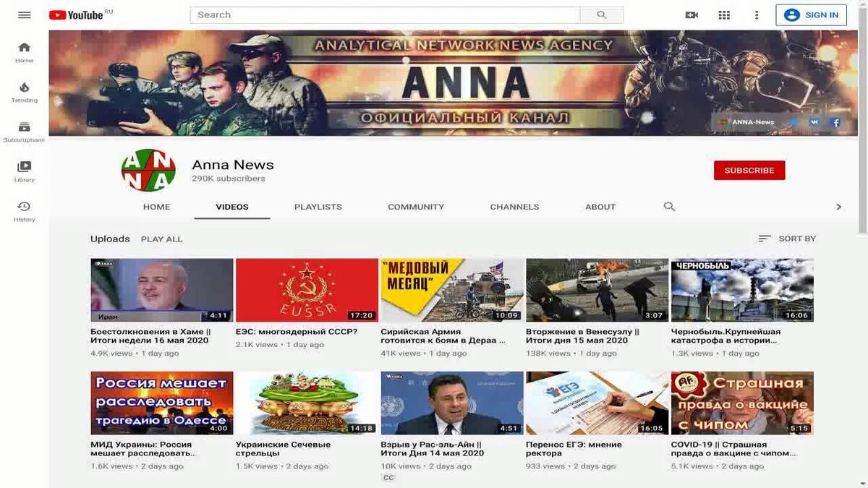Image resolution: width=868 pixels, height=488 pixels.
Task: Click the Sign In button
Action: pos(812,15)
